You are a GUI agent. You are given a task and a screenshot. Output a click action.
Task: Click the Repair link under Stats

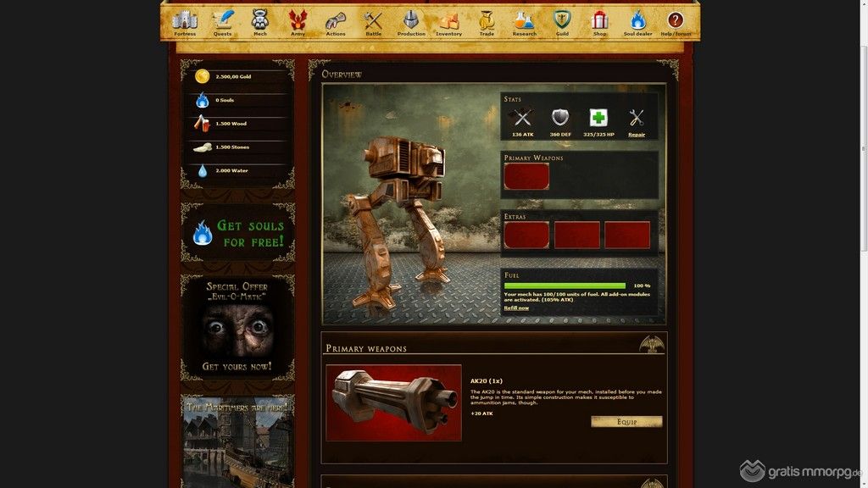coord(637,135)
